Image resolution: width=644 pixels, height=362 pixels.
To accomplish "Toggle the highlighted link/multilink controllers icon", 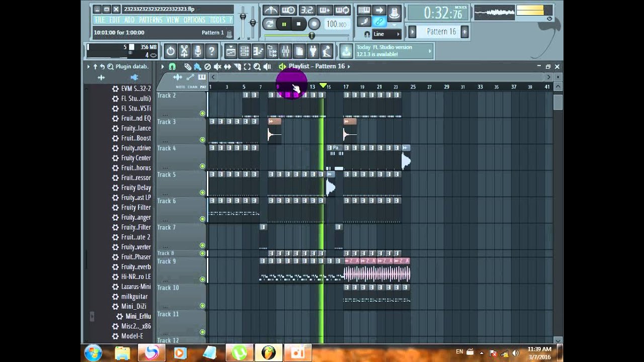I will pyautogui.click(x=379, y=22).
